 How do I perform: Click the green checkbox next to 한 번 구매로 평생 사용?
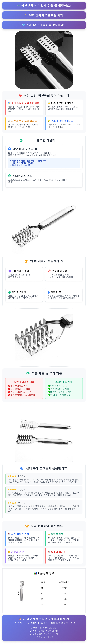pos(49,395)
